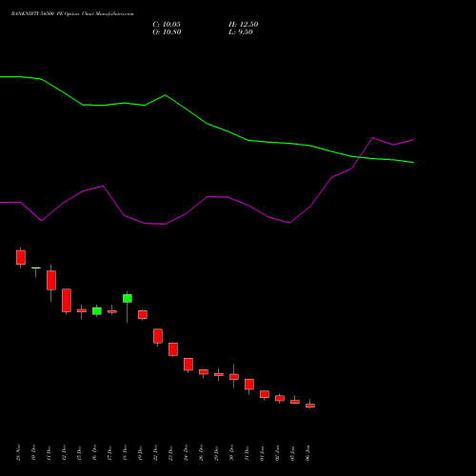Click the 23 Dec date label
This screenshot has width=476, height=476.
[170, 453]
